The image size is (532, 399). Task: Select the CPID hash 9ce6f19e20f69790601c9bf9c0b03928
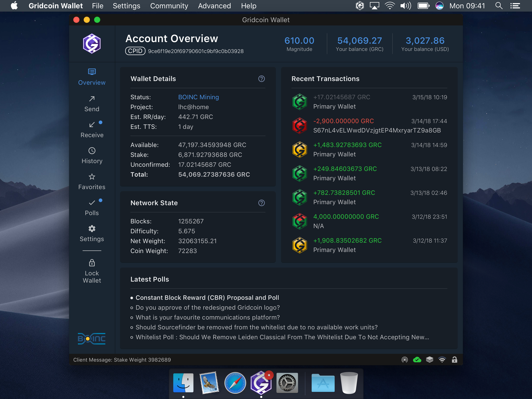[196, 51]
